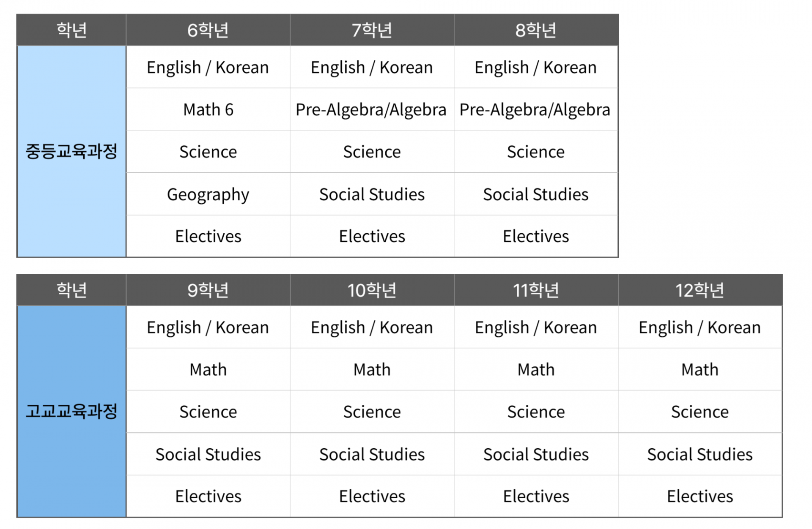Select English / Korean under 11학년

click(535, 327)
